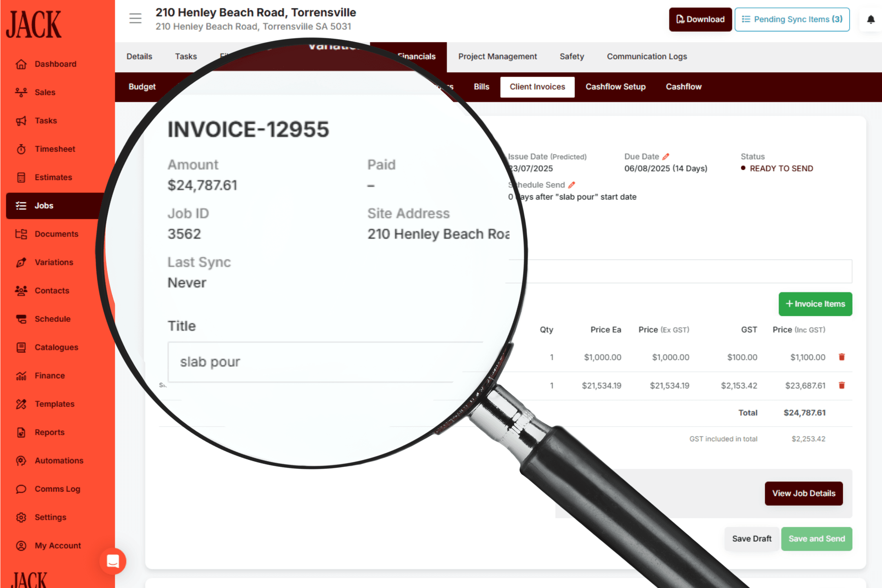Open the Timesheet section
This screenshot has height=588, width=882.
point(54,149)
